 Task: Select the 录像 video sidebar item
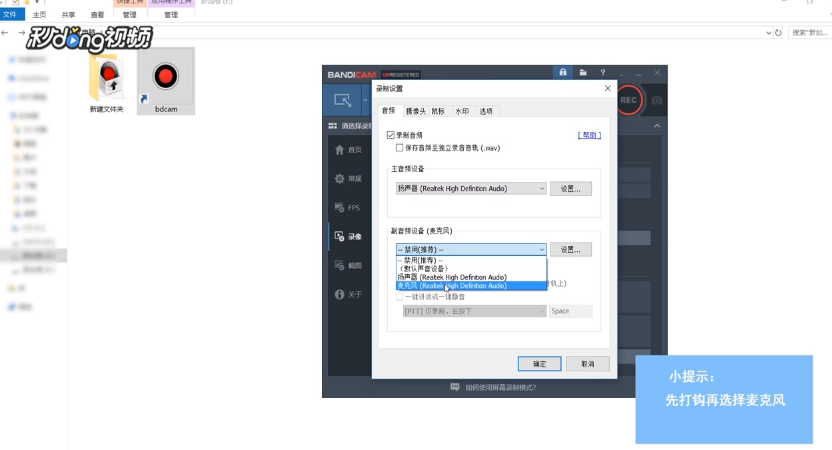[348, 236]
